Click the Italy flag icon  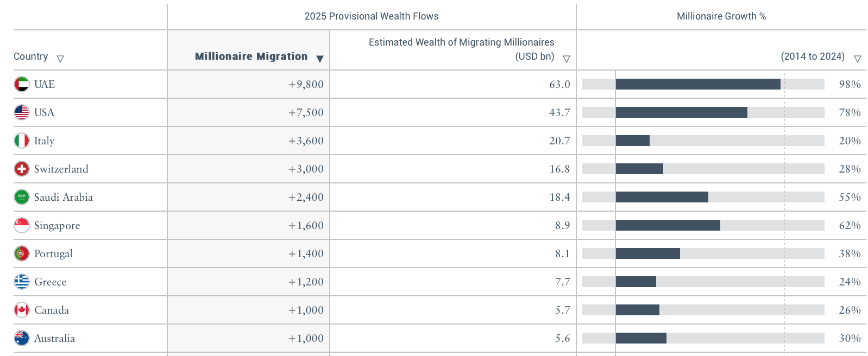[22, 141]
